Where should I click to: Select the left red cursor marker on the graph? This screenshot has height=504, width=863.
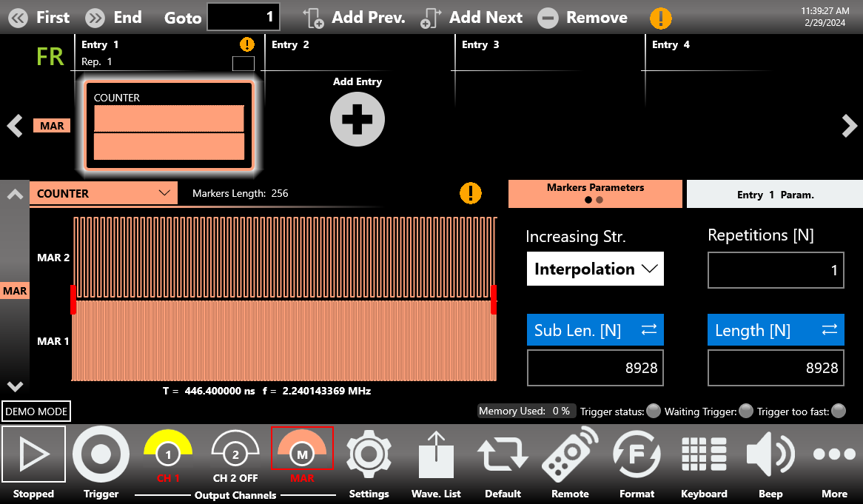pos(73,300)
